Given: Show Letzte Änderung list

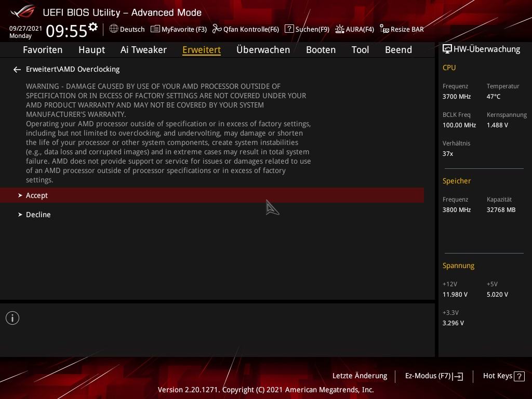Looking at the screenshot, I should point(360,376).
